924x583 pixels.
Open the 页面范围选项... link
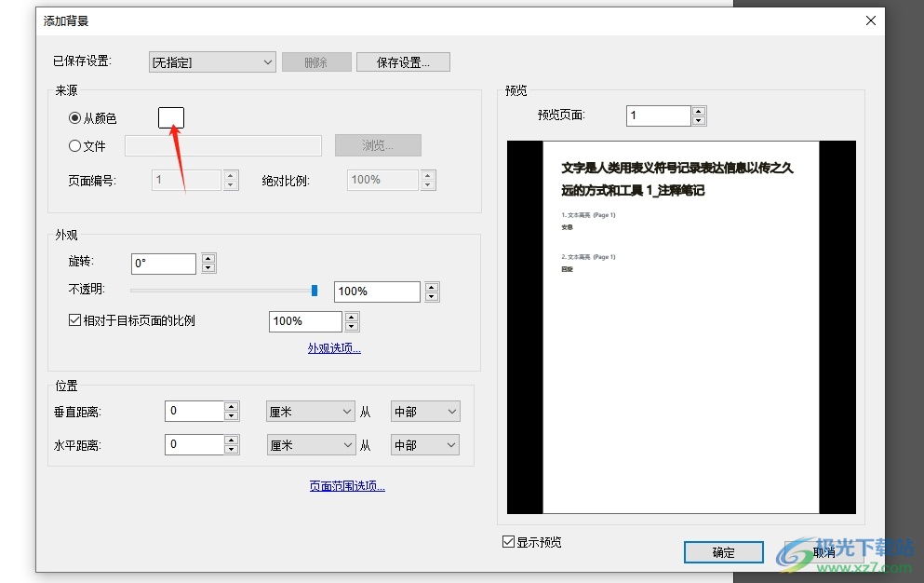(x=347, y=486)
